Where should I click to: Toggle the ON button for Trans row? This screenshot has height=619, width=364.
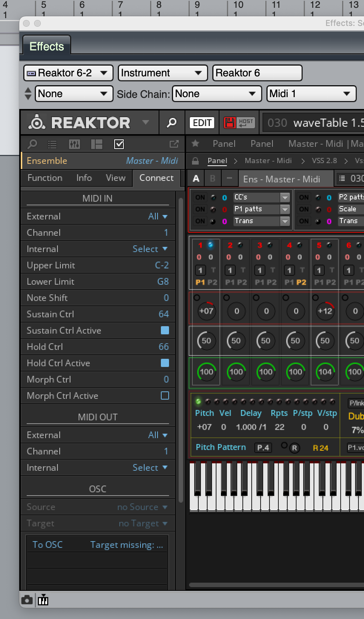pyautogui.click(x=200, y=221)
